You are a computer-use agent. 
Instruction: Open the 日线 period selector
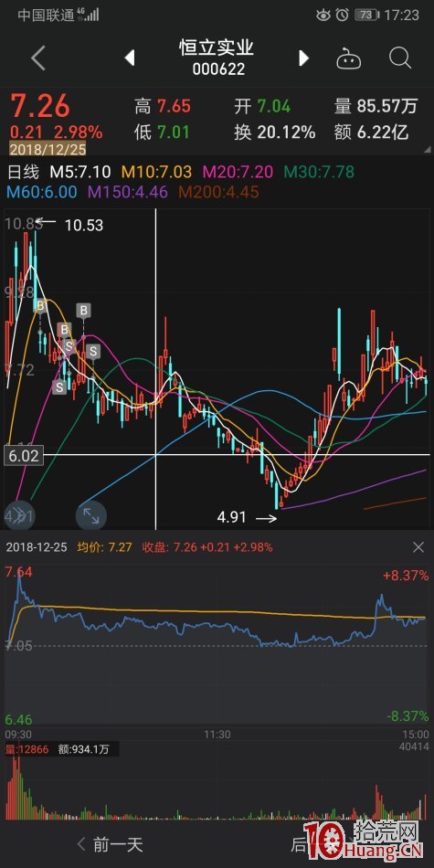(23, 172)
